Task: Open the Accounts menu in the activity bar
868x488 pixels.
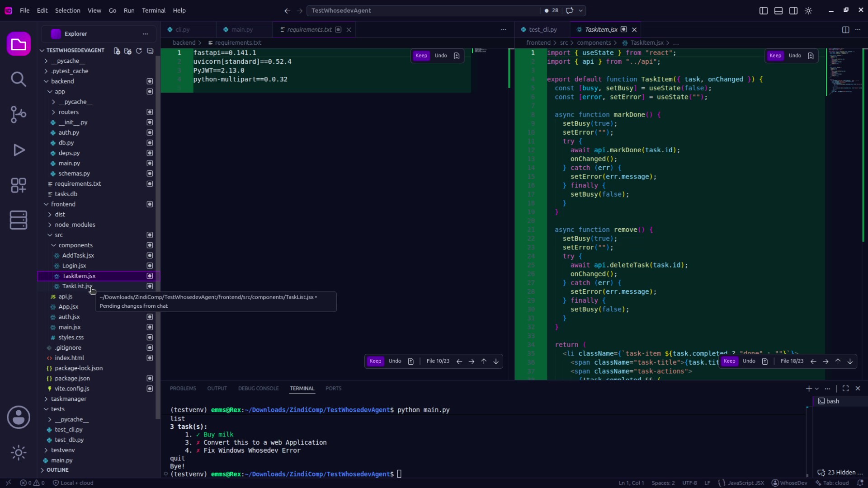Action: click(x=19, y=418)
